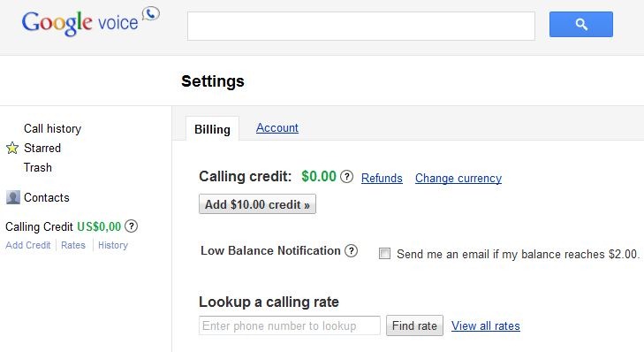This screenshot has height=352, width=644.
Task: Switch to the Account tab
Action: point(277,128)
